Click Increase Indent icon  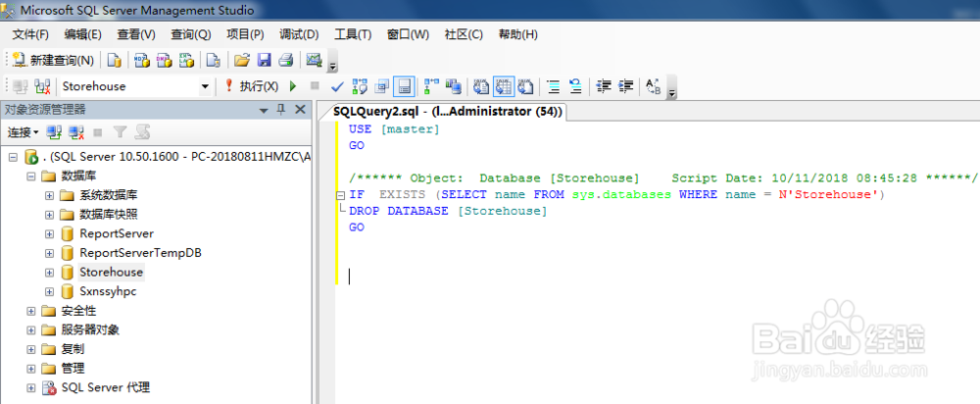click(x=625, y=86)
